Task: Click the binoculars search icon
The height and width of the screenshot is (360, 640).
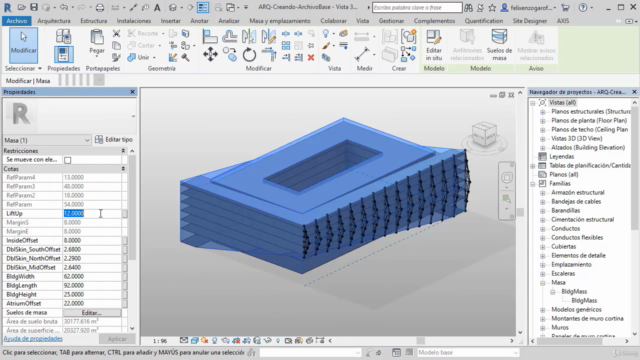Action: (x=468, y=7)
